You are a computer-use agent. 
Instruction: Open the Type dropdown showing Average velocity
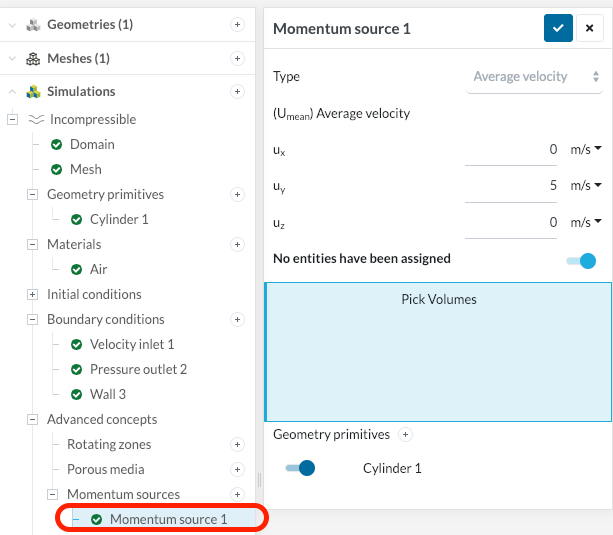pyautogui.click(x=535, y=77)
